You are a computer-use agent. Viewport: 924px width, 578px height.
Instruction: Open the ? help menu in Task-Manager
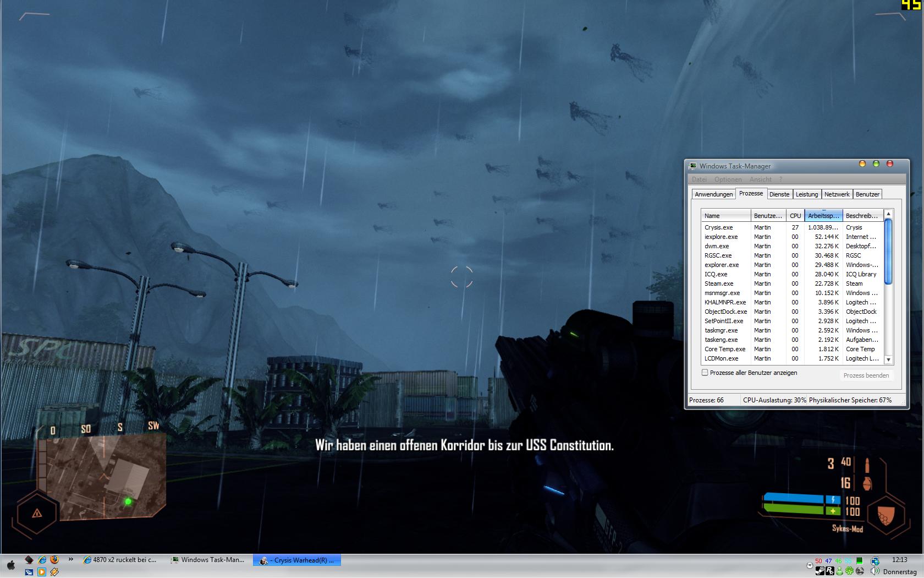pyautogui.click(x=780, y=179)
